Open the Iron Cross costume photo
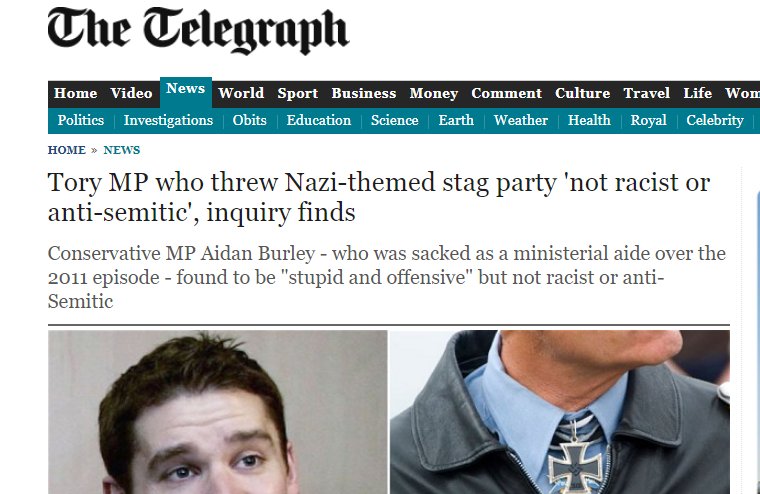 pos(560,412)
